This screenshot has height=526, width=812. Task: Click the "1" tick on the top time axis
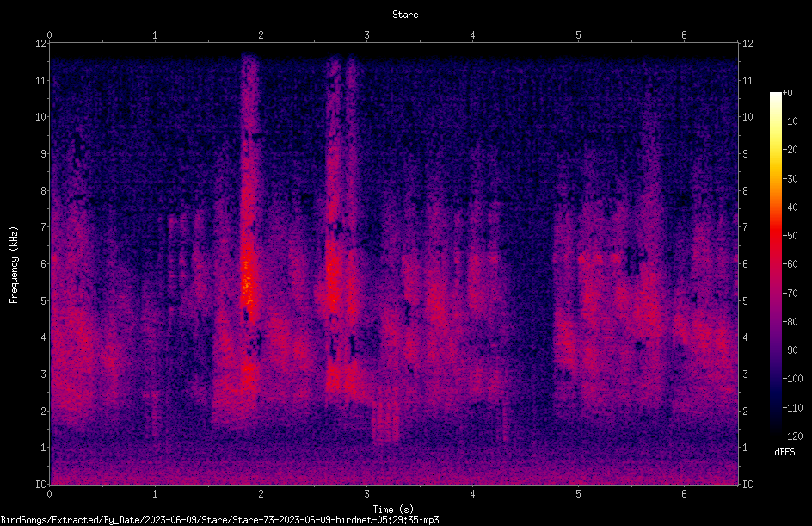click(155, 35)
